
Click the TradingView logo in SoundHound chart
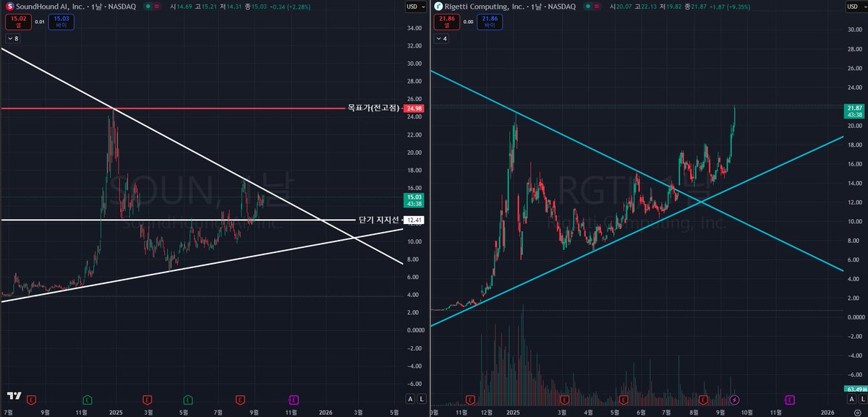pyautogui.click(x=13, y=396)
